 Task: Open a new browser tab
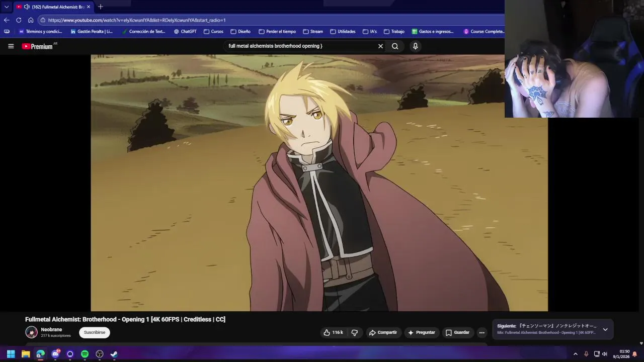tap(101, 7)
